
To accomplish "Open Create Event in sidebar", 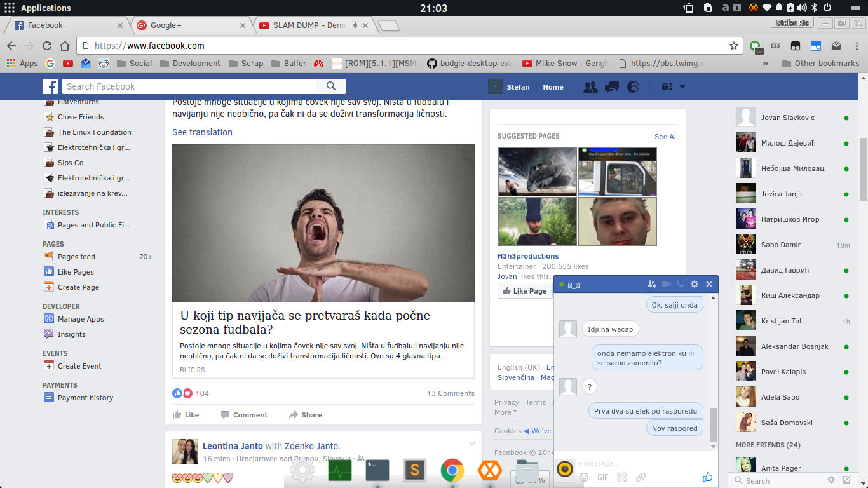I will click(72, 366).
